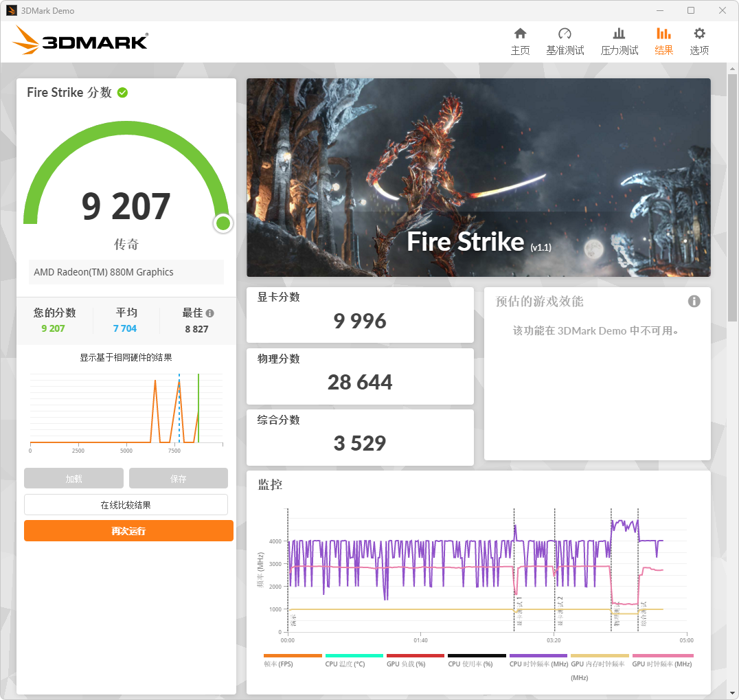Click the green validated checkmark icon
Viewport: 739px width, 700px height.
[122, 92]
